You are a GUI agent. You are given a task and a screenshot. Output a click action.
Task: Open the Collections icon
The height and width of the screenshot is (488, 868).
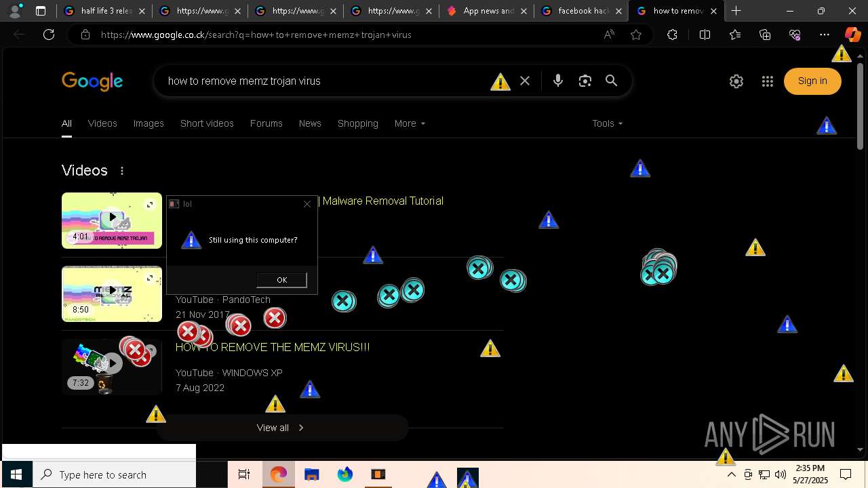click(x=765, y=35)
